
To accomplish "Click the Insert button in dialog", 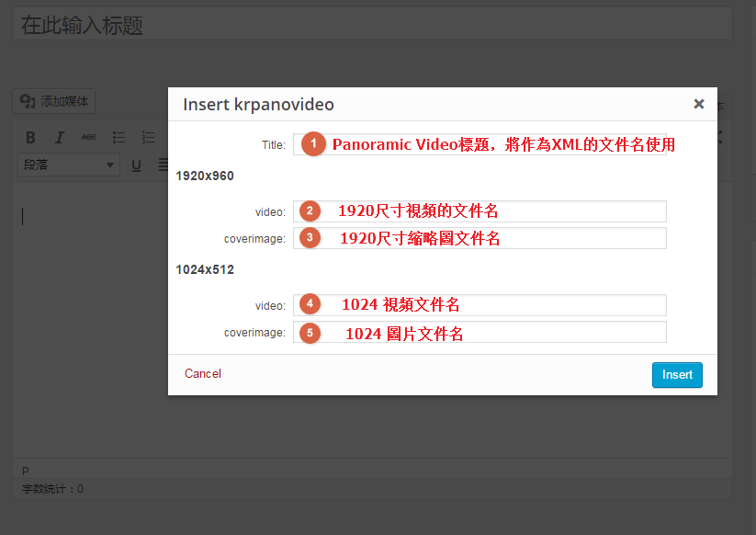I will click(x=677, y=375).
